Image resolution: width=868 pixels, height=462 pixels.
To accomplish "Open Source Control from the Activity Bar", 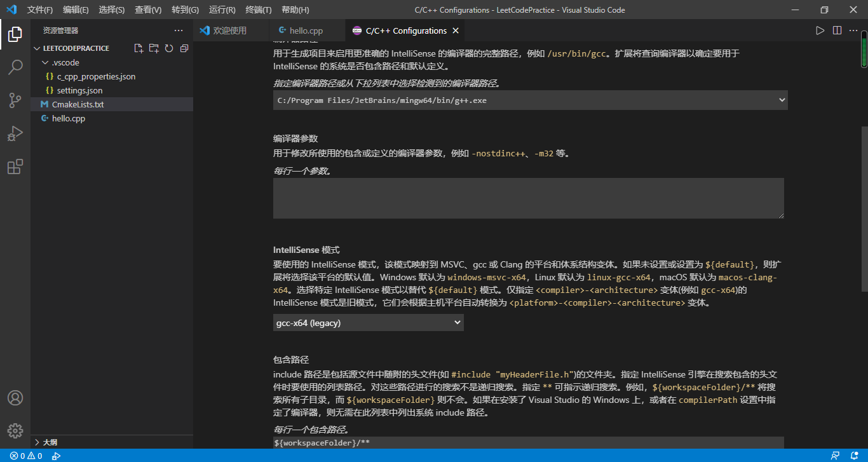I will (15, 100).
